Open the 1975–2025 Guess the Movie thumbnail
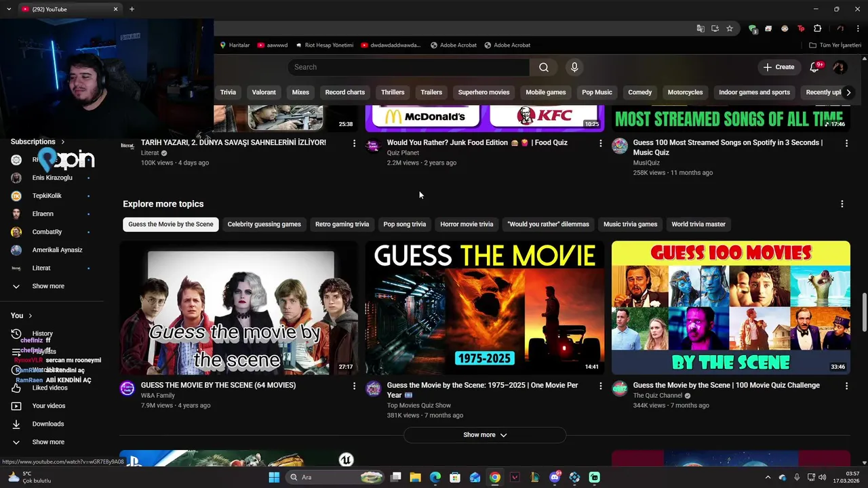The image size is (868, 488). pyautogui.click(x=485, y=308)
